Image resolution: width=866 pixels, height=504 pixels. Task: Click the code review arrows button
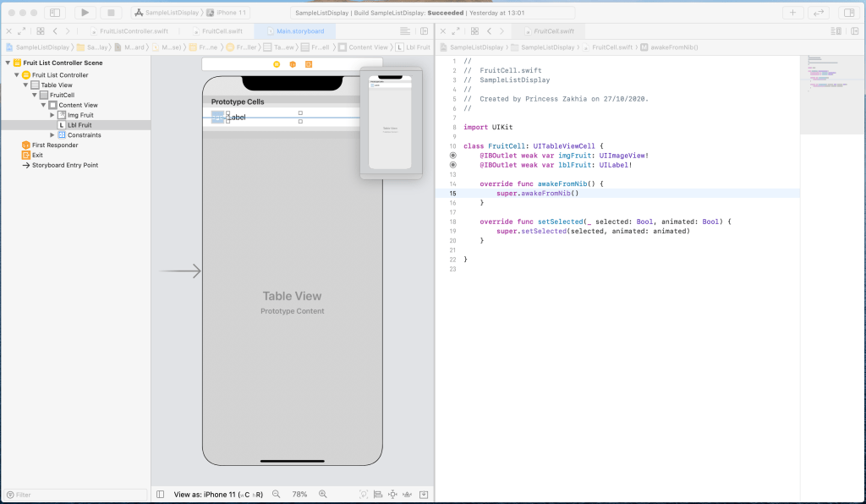(x=819, y=13)
